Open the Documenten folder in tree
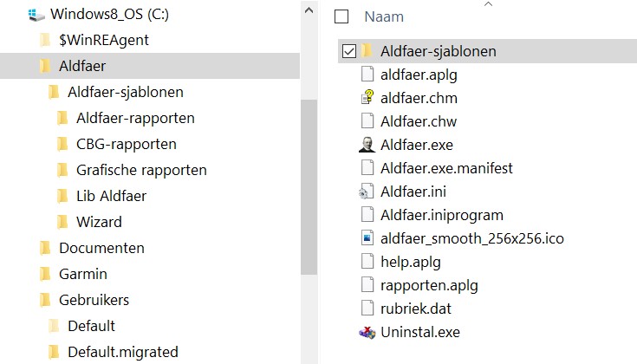637x364 pixels. tap(101, 248)
